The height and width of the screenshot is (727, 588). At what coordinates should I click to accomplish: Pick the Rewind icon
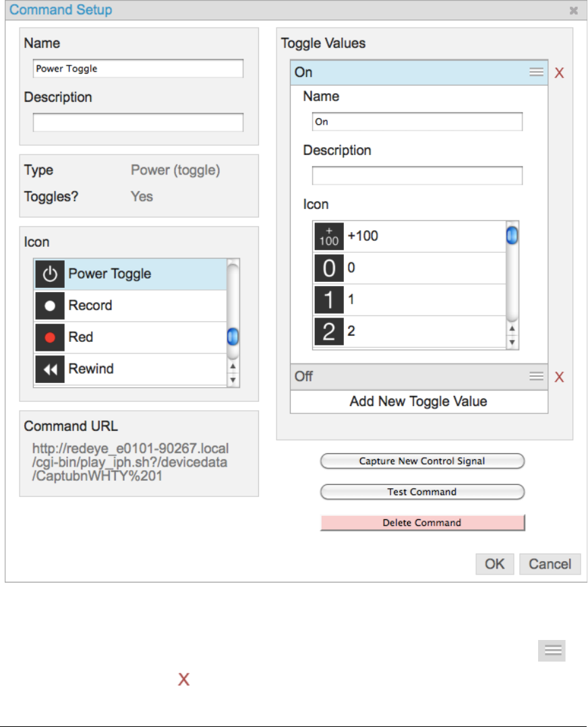130,369
